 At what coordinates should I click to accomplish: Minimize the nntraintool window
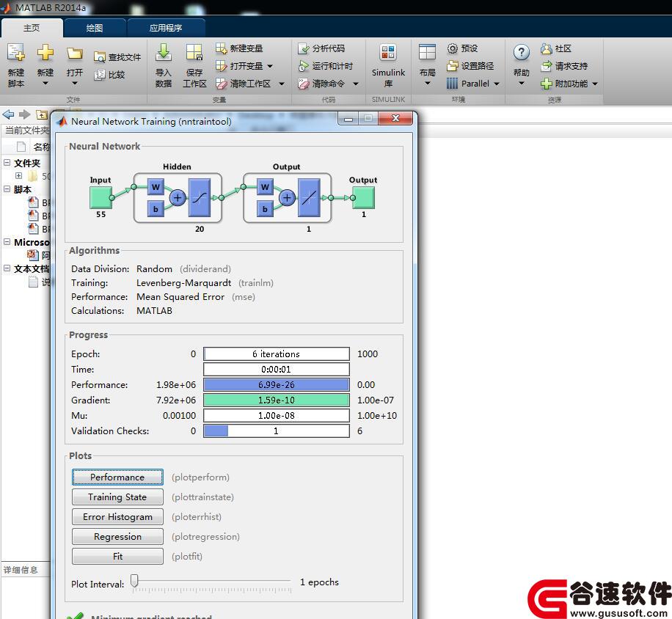[348, 119]
